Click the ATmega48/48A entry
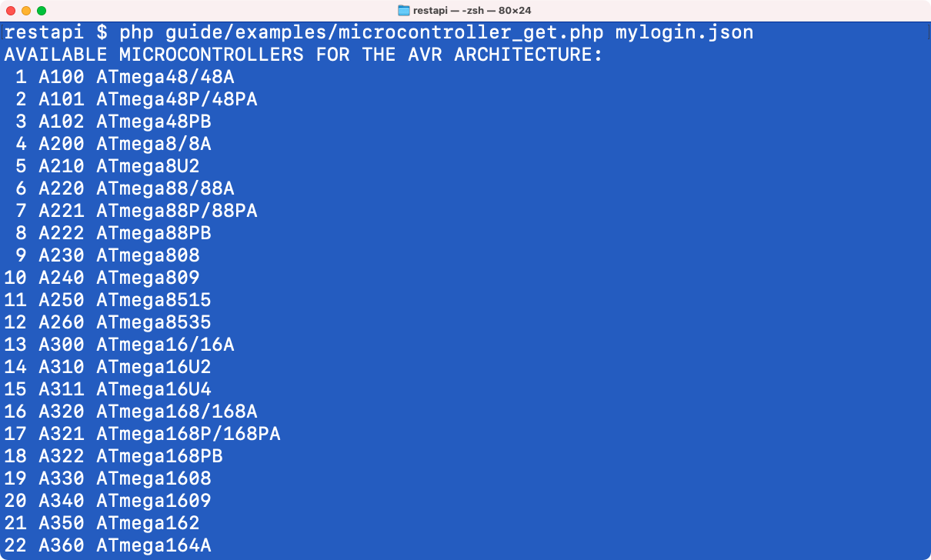931x560 pixels. (165, 78)
